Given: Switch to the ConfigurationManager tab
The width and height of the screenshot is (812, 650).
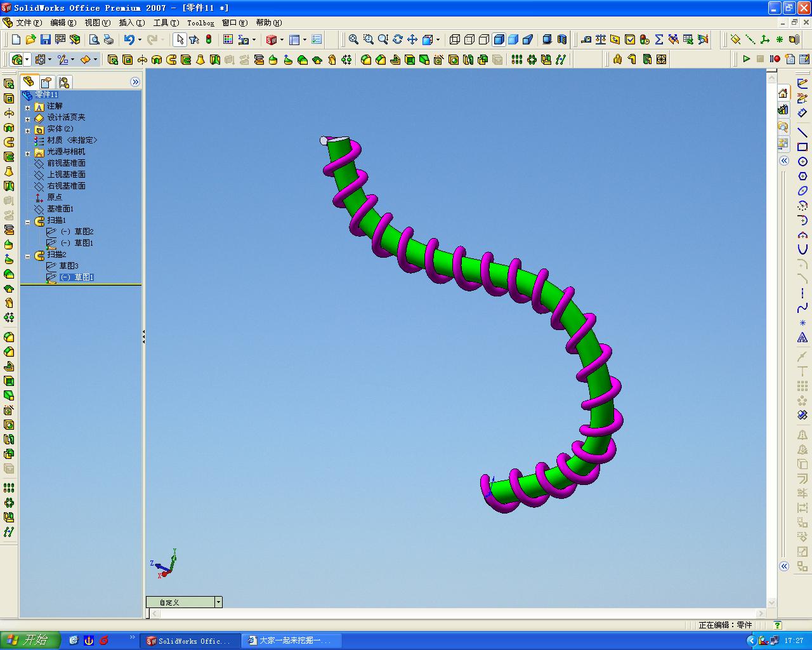Looking at the screenshot, I should point(64,83).
